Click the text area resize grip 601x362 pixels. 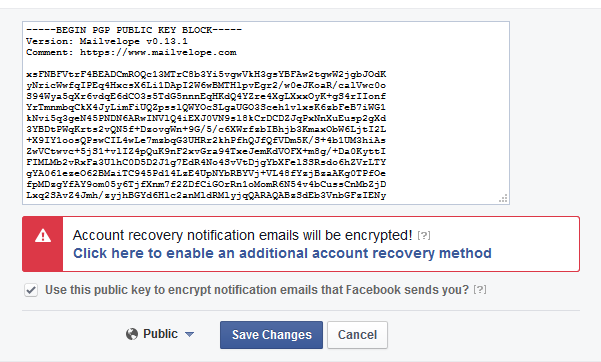[x=503, y=198]
